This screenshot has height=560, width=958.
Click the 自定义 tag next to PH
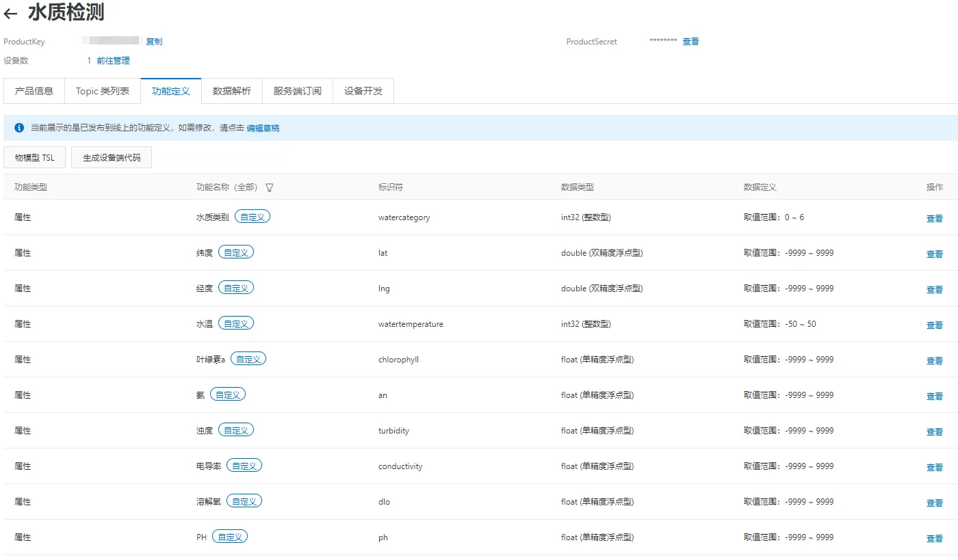click(x=230, y=537)
